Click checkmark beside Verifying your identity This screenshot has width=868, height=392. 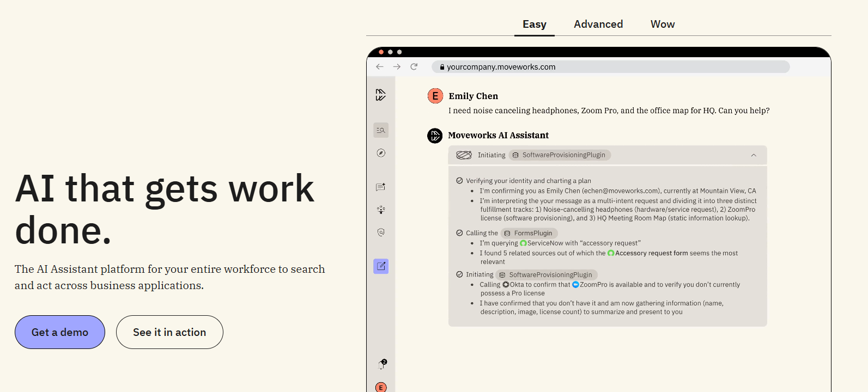coord(459,181)
